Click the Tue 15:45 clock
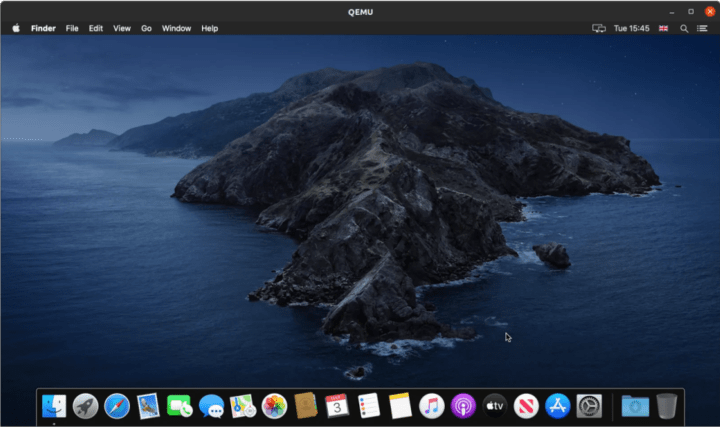Screen dimensions: 720x427 (632, 28)
